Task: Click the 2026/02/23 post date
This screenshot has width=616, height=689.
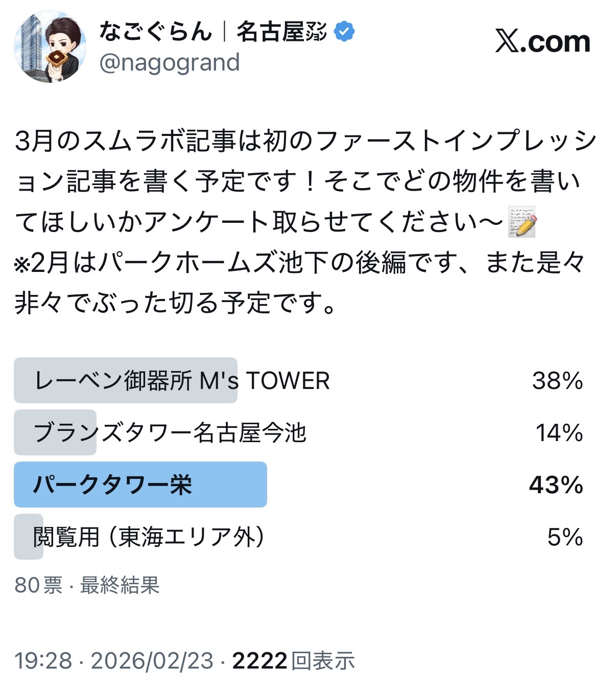Action: coord(152,661)
